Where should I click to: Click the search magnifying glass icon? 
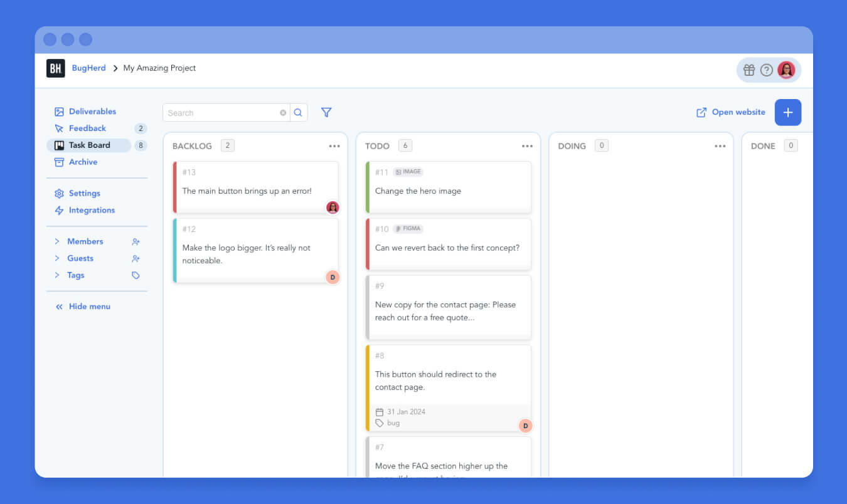point(298,112)
